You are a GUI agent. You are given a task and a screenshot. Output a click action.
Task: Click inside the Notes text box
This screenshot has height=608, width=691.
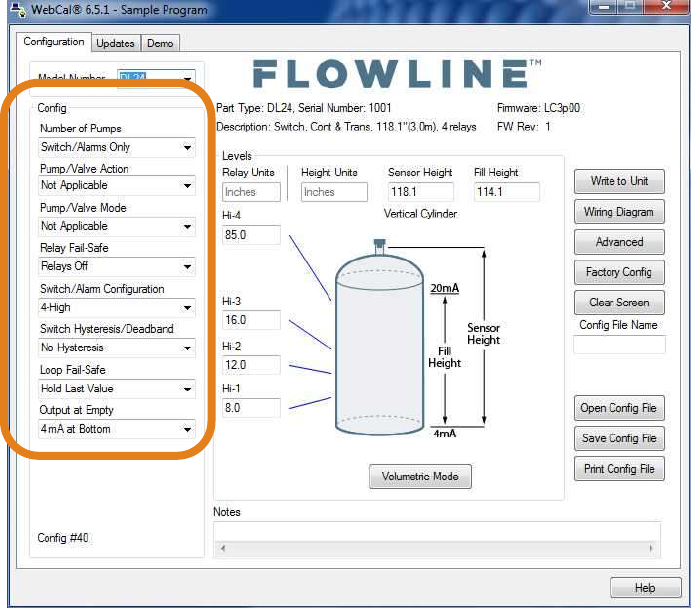pos(437,532)
